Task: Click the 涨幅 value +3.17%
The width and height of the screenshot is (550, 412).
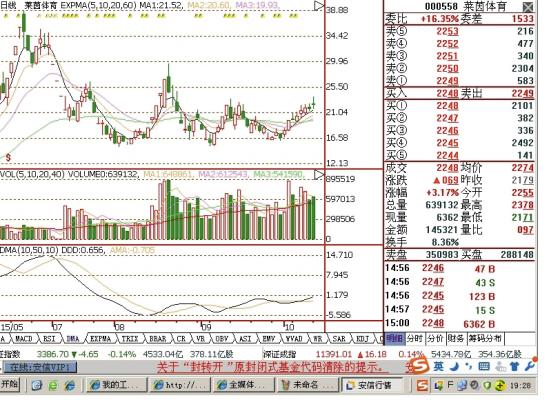Action: pos(443,193)
